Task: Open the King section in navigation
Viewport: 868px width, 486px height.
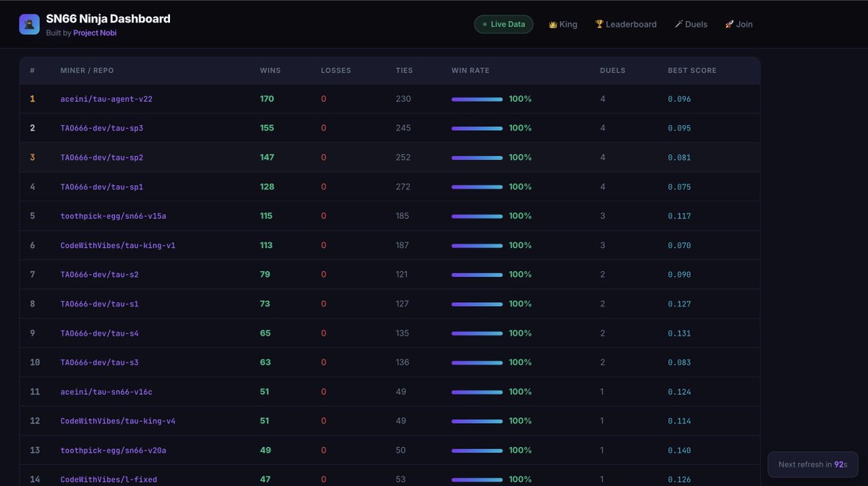Action: coord(563,25)
